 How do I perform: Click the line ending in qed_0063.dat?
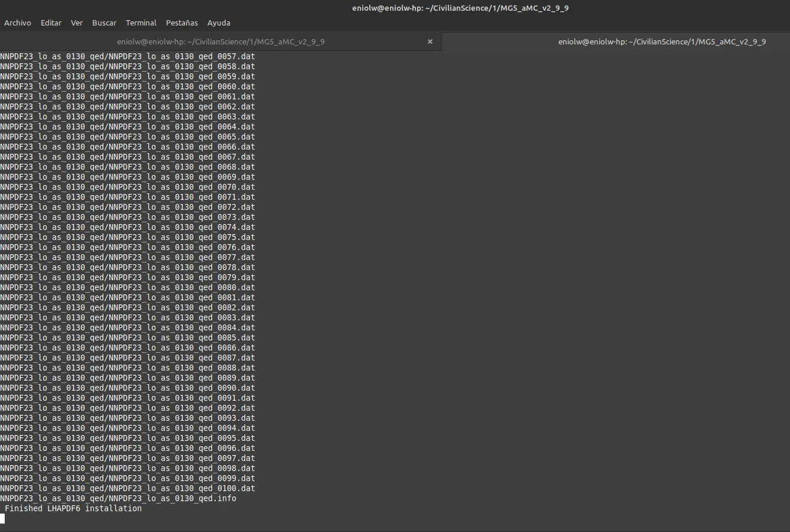127,117
